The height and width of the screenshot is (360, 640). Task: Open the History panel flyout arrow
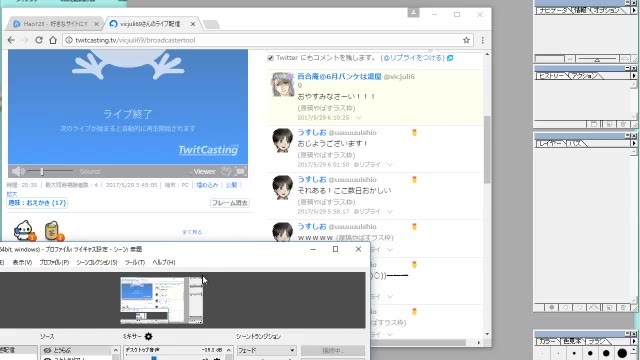[634, 76]
